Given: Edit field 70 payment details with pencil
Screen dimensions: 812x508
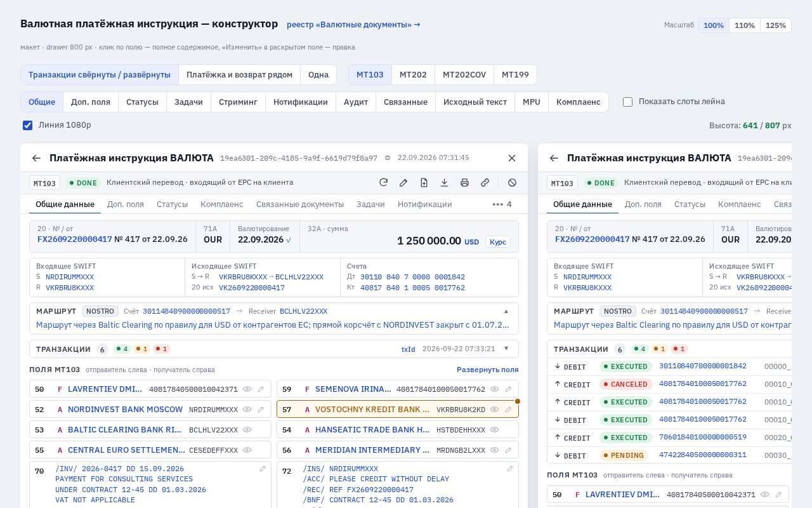Looking at the screenshot, I should click(x=263, y=469).
